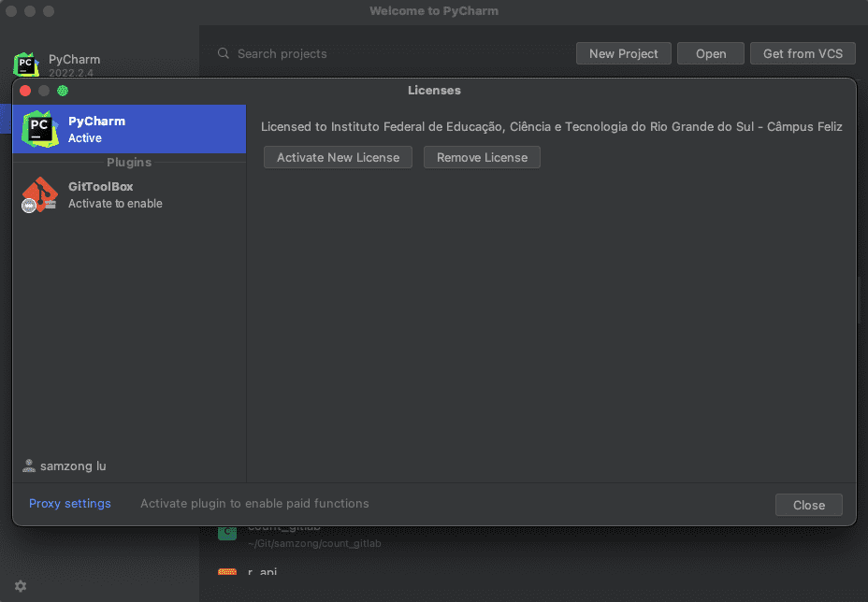Click the Get from VCS button
Screen dimensions: 868x602
803,53
